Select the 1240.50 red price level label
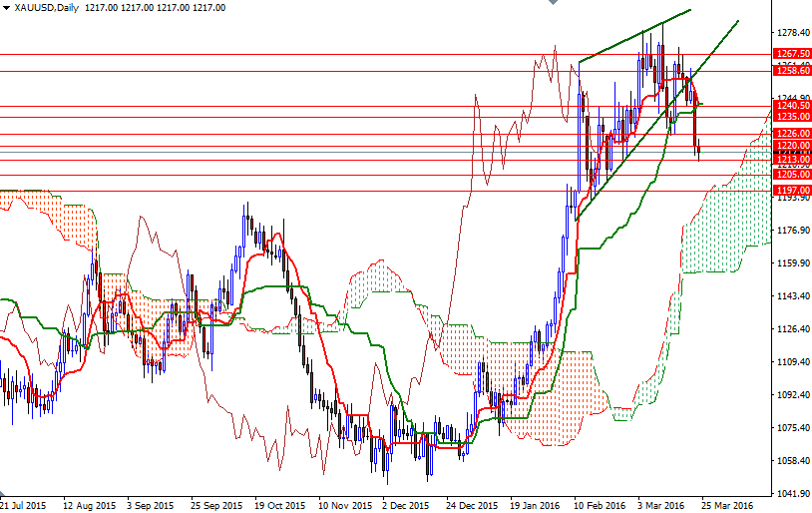Image resolution: width=812 pixels, height=513 pixels. tap(792, 106)
